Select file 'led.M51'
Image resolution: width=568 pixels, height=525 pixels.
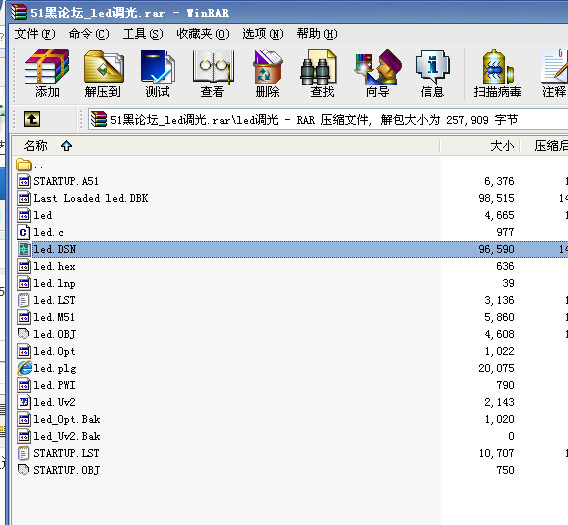(54, 317)
